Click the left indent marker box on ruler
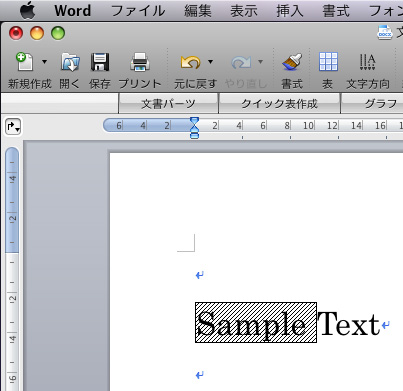 (194, 135)
